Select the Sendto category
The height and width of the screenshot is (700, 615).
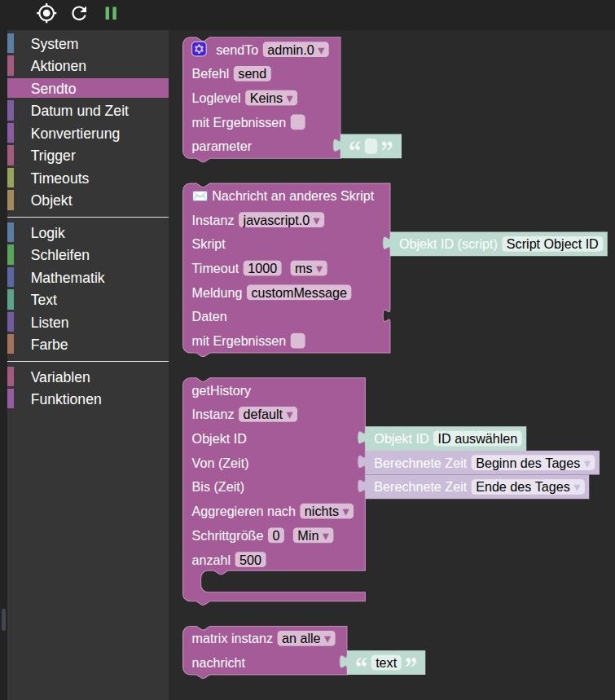(x=88, y=88)
